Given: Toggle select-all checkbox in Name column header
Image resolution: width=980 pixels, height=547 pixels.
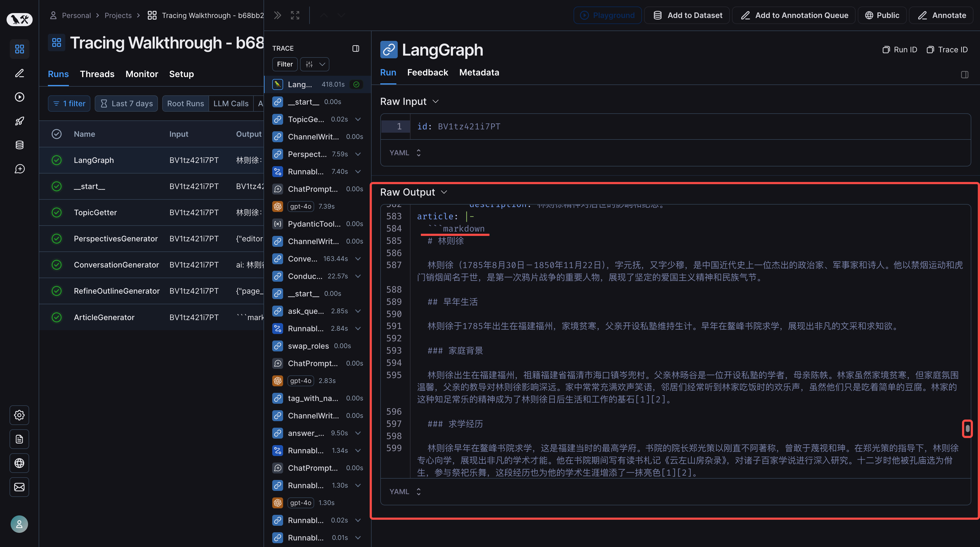Looking at the screenshot, I should pos(57,134).
